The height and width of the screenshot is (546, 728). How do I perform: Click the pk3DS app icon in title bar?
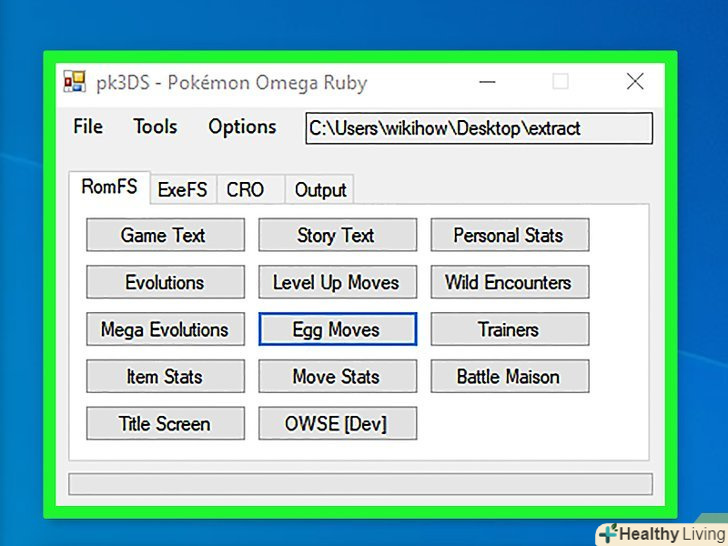click(x=75, y=82)
